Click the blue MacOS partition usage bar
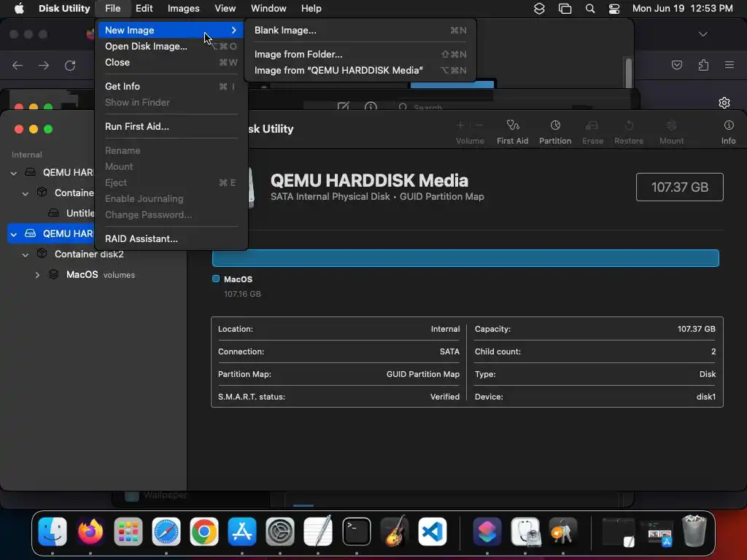Viewport: 747px width, 560px height. click(x=465, y=258)
